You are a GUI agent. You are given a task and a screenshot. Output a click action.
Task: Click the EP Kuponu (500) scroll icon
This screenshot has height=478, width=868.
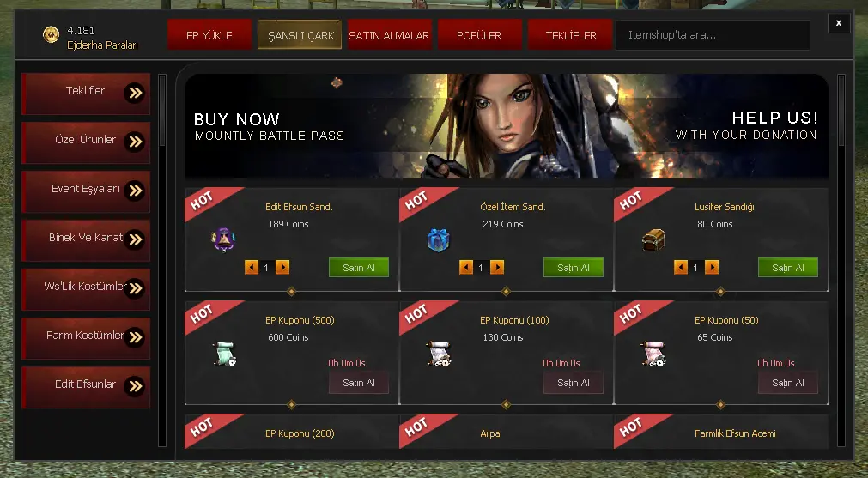click(224, 354)
